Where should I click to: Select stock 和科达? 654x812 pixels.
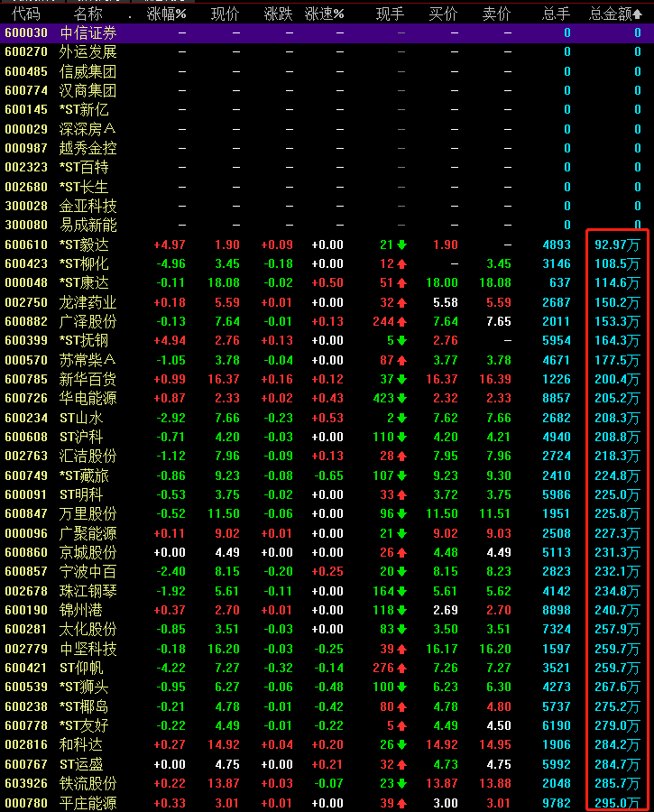point(81,744)
